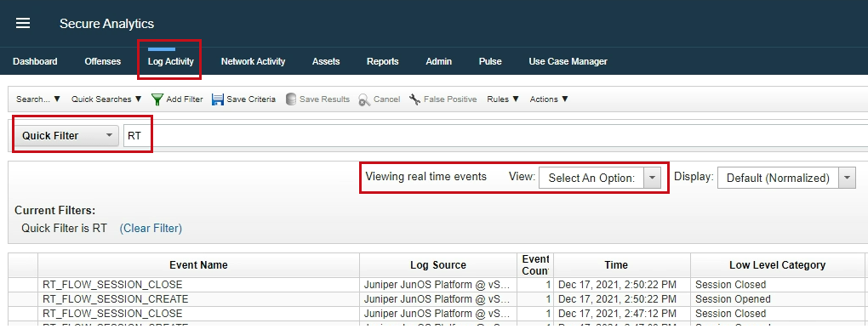Click the Save Results label

[x=324, y=99]
